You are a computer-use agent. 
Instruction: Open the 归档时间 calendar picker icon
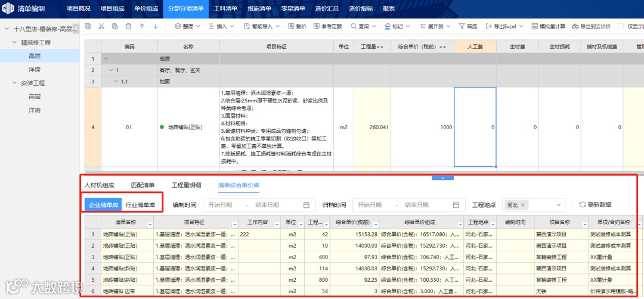(x=456, y=205)
